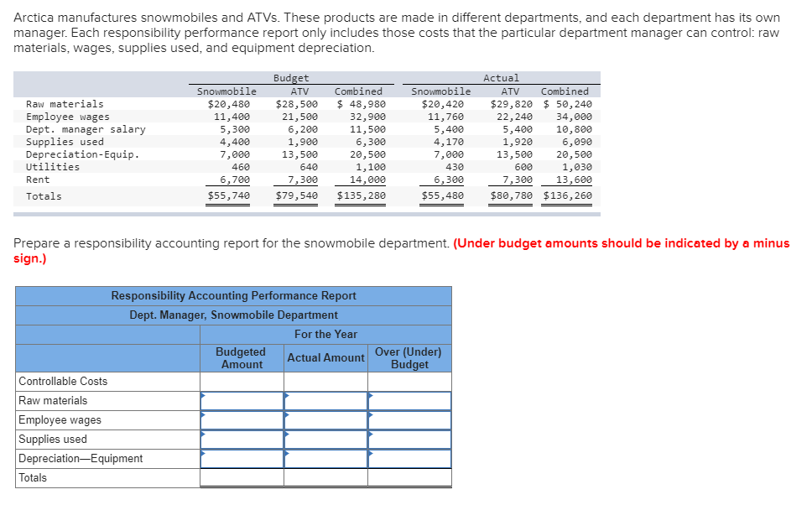812x505 pixels.
Task: Click 'Totals' label in report table
Action: (x=33, y=477)
